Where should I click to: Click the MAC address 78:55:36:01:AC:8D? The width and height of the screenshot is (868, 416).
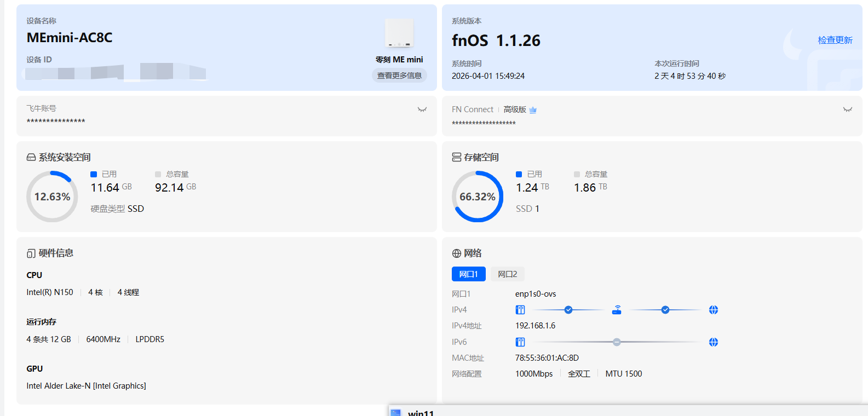(547, 358)
